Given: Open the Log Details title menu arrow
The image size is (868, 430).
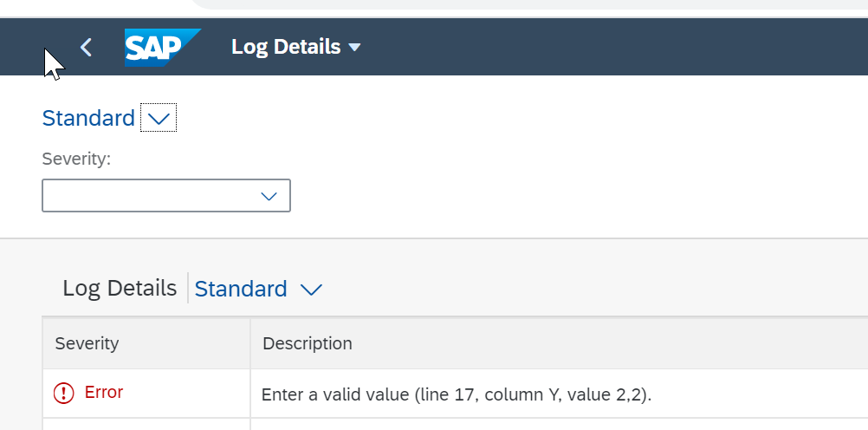Looking at the screenshot, I should (x=354, y=48).
